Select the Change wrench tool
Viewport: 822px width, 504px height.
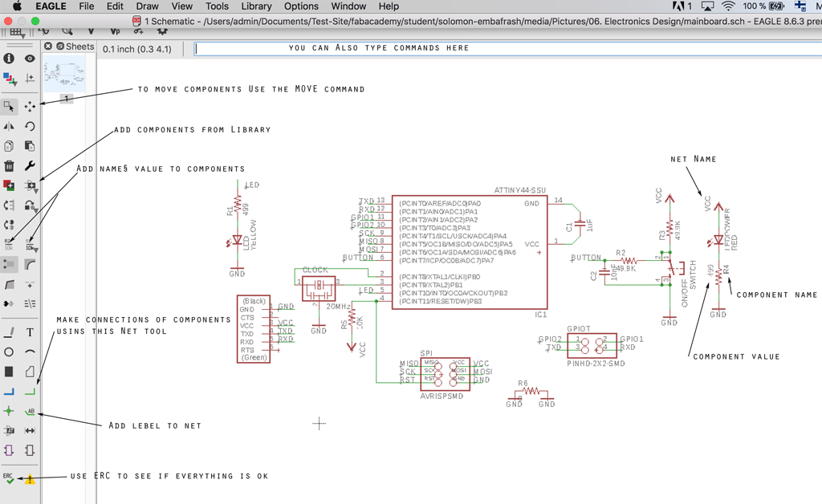[30, 166]
